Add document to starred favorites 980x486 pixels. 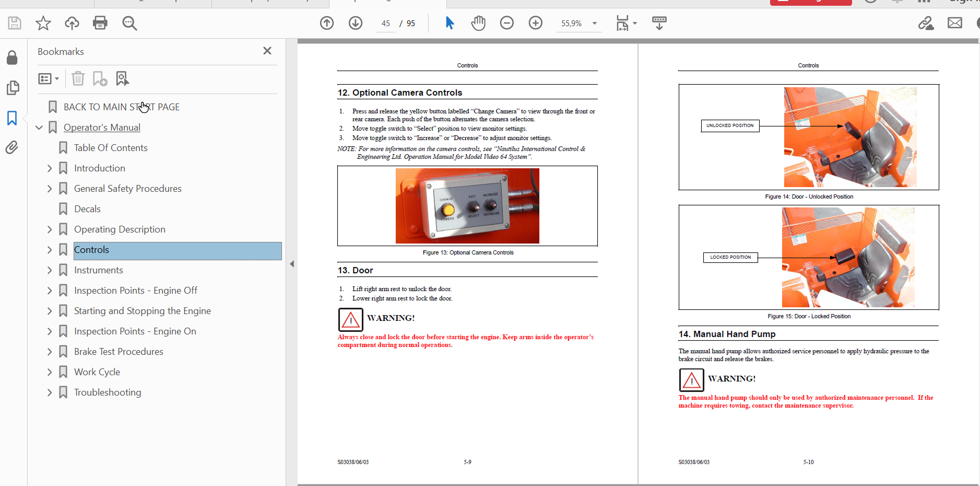(43, 23)
